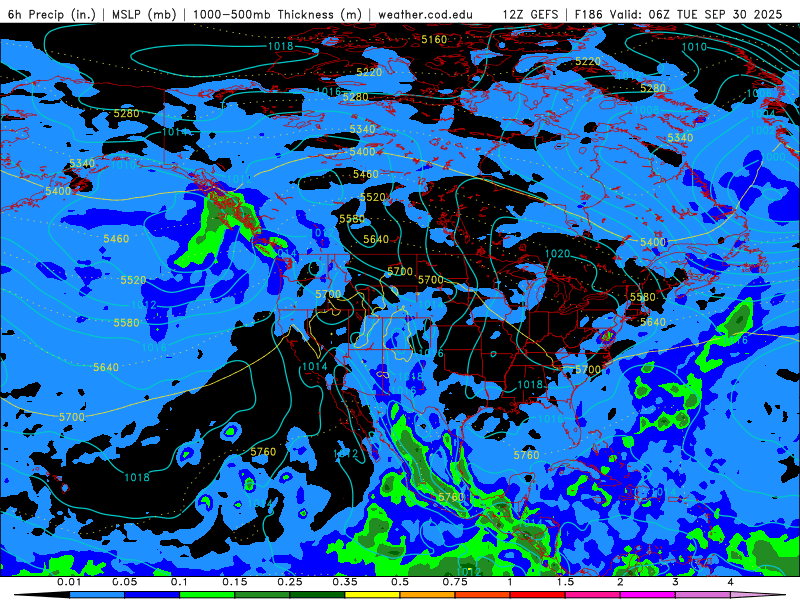Click the '2' legend scale value

620,582
